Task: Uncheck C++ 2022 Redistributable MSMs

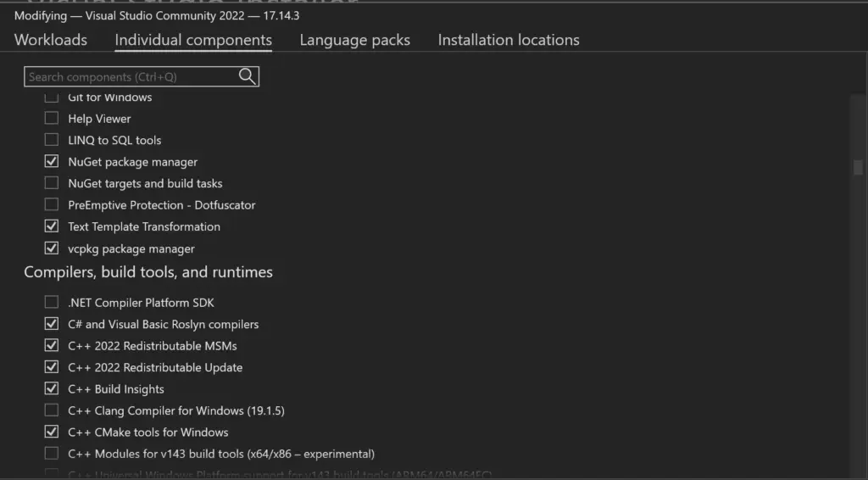Action: tap(52, 346)
